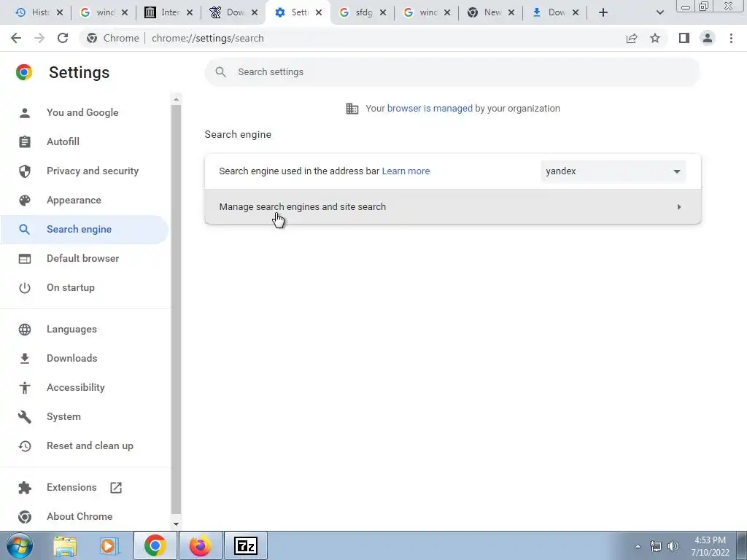Click the sidebar scrollbar down arrow

pyautogui.click(x=177, y=524)
